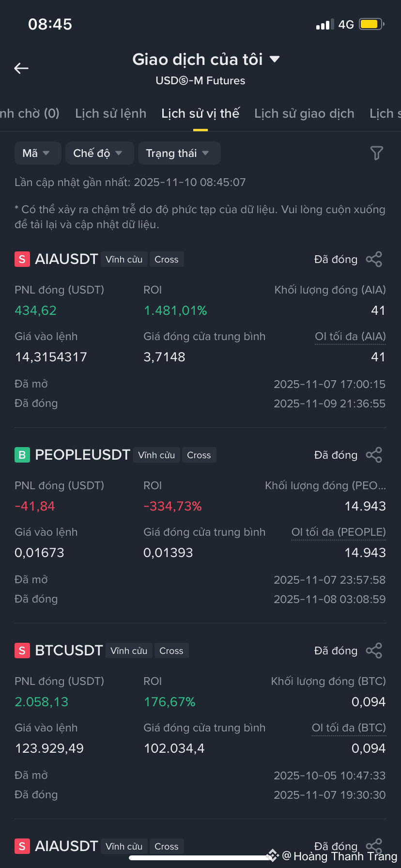
Task: Switch to the Lịch sử giao dịch tab
Action: pyautogui.click(x=304, y=113)
